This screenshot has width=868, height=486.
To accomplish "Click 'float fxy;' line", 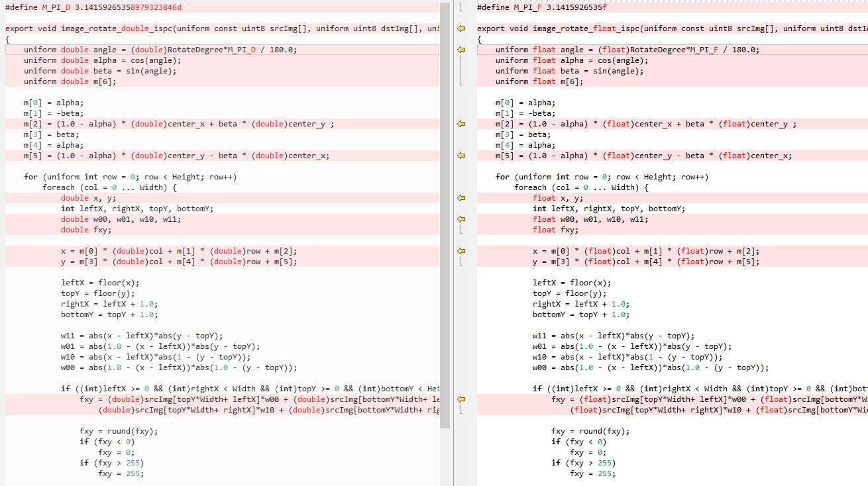I will coord(555,230).
